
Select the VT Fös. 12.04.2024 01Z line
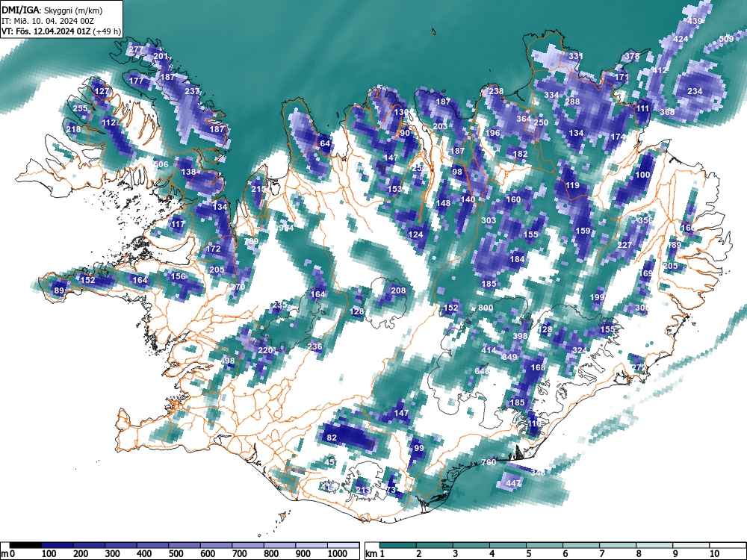pos(61,31)
